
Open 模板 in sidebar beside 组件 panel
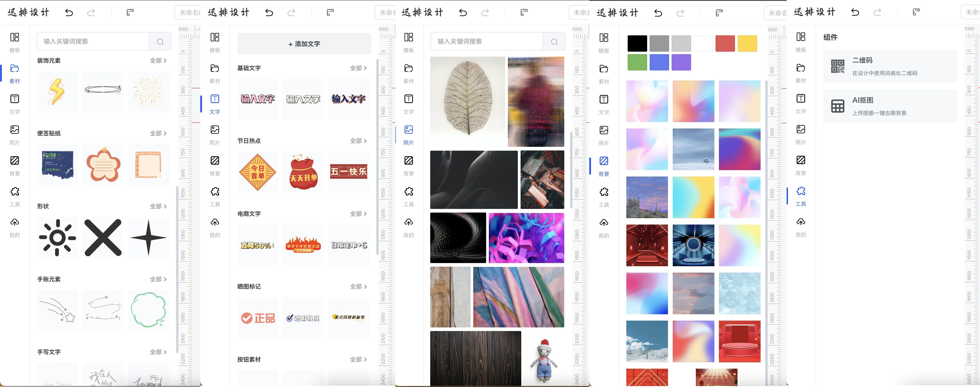(x=801, y=42)
